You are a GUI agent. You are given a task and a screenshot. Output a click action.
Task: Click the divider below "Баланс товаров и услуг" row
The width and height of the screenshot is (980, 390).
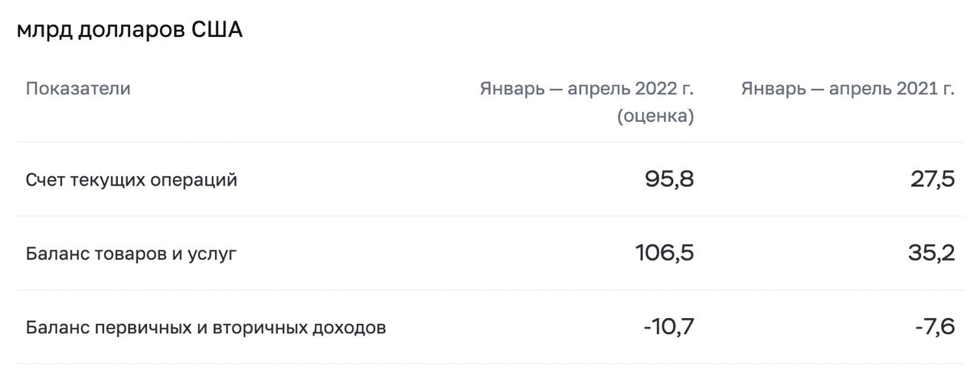pos(490,290)
